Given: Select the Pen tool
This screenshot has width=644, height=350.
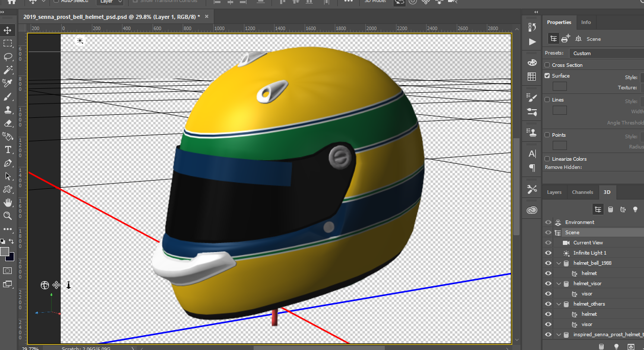Looking at the screenshot, I should pos(8,163).
